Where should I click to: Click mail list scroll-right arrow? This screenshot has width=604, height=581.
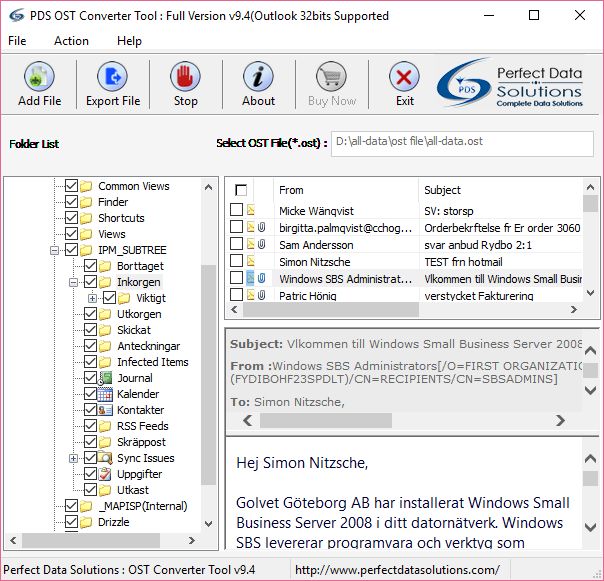574,309
